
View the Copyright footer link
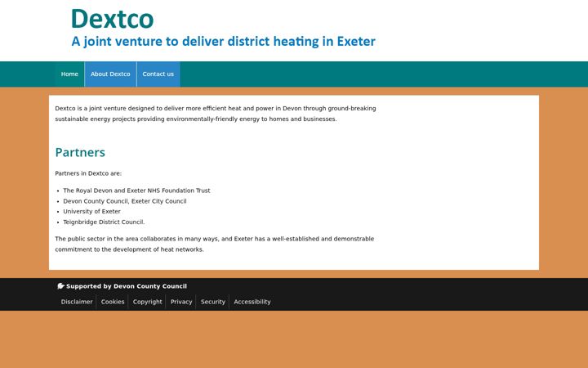147,302
